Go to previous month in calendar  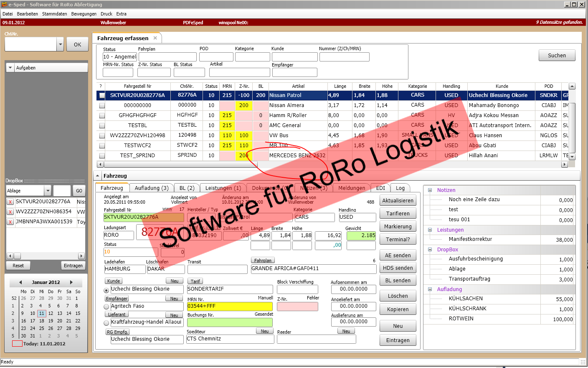tap(20, 282)
